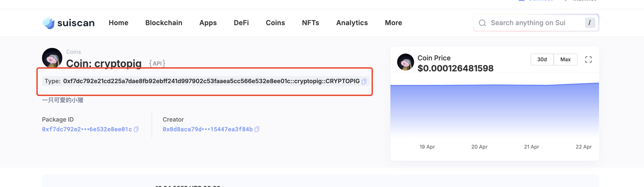Open the Creator 0x0d8aca79d address link

click(208, 130)
